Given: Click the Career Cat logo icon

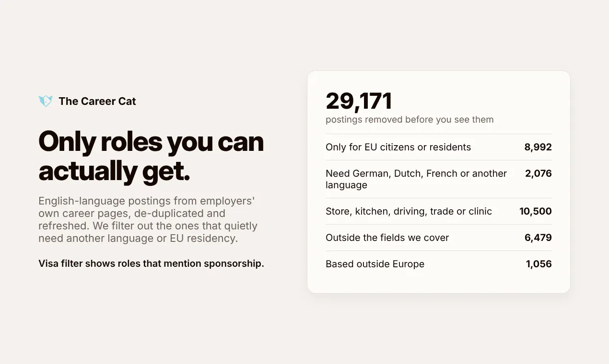Looking at the screenshot, I should tap(46, 101).
